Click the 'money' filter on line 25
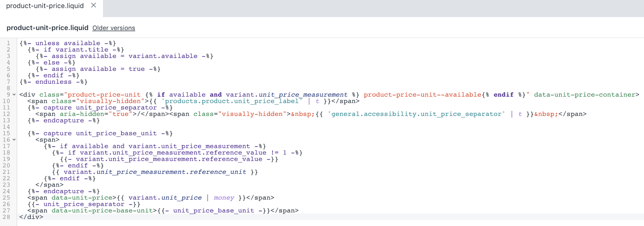This screenshot has width=644, height=226. (x=224, y=198)
